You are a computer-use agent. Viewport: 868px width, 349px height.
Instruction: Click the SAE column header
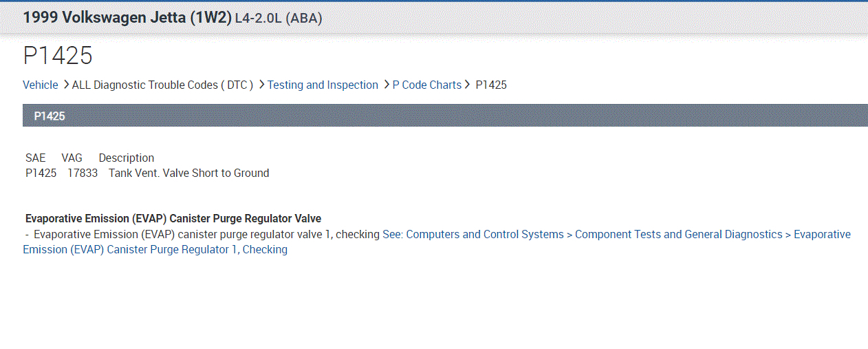pyautogui.click(x=35, y=158)
